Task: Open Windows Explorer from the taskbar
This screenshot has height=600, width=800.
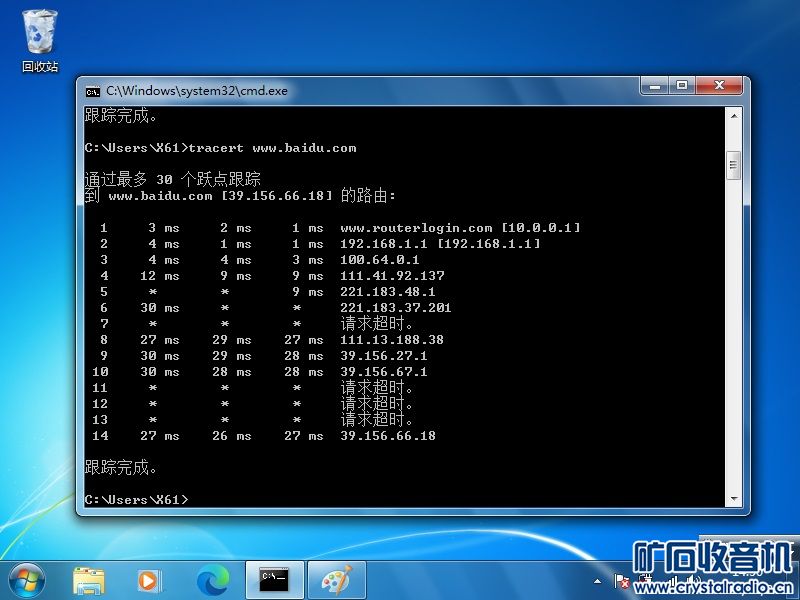Action: point(89,581)
